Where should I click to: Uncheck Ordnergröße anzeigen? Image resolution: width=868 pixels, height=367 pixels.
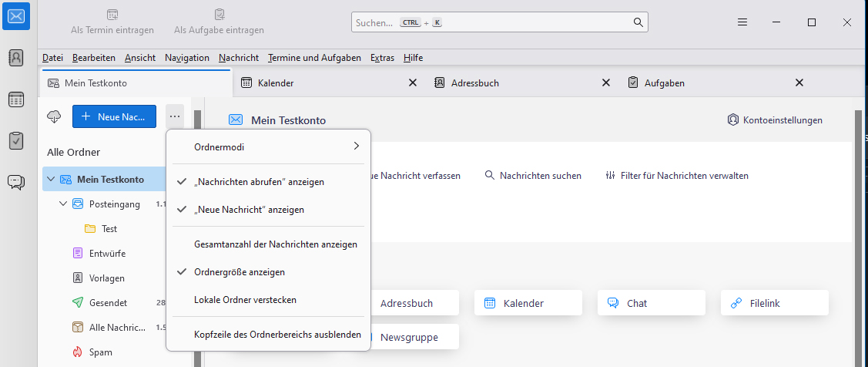(x=240, y=272)
